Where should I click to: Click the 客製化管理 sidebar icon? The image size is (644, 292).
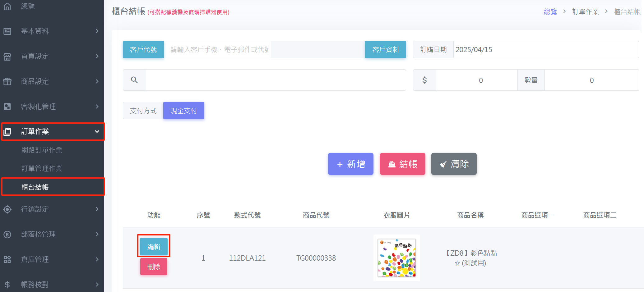pos(7,107)
